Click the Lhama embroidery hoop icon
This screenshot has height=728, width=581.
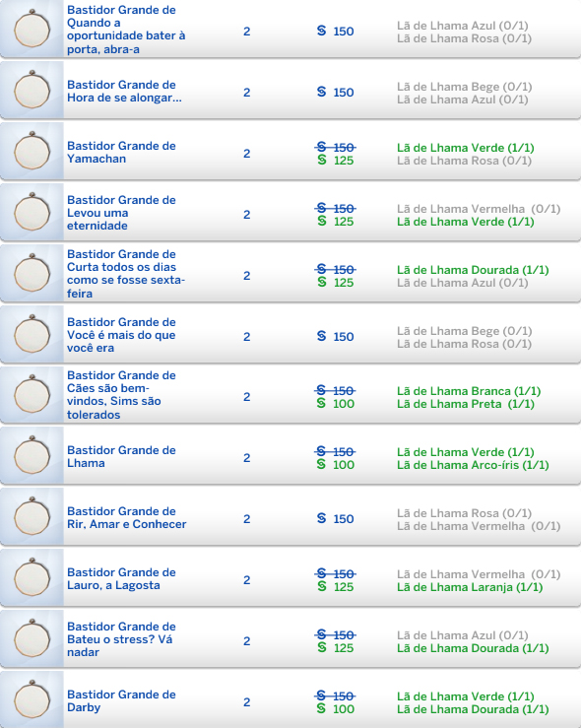[x=32, y=455]
